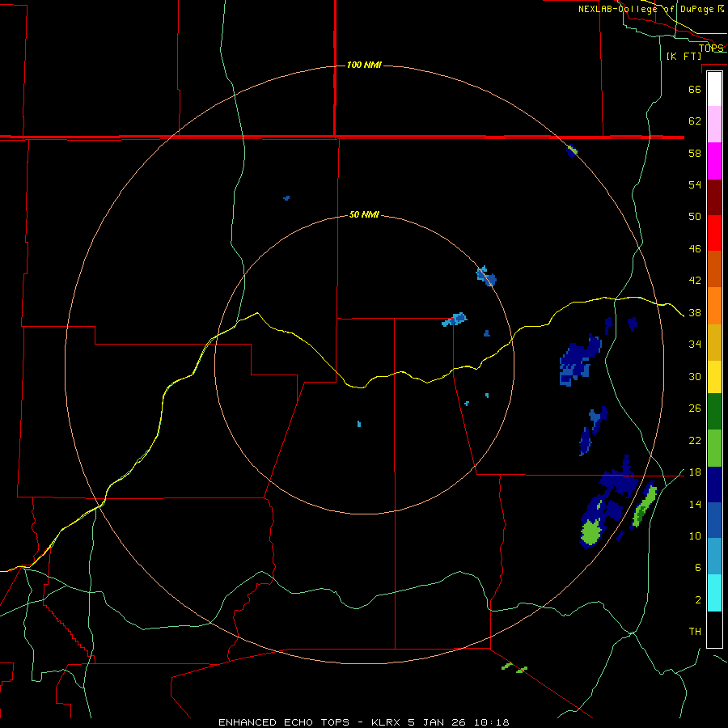The height and width of the screenshot is (728, 728).
Task: Click the 'TOPS' legend title
Action: [x=711, y=48]
